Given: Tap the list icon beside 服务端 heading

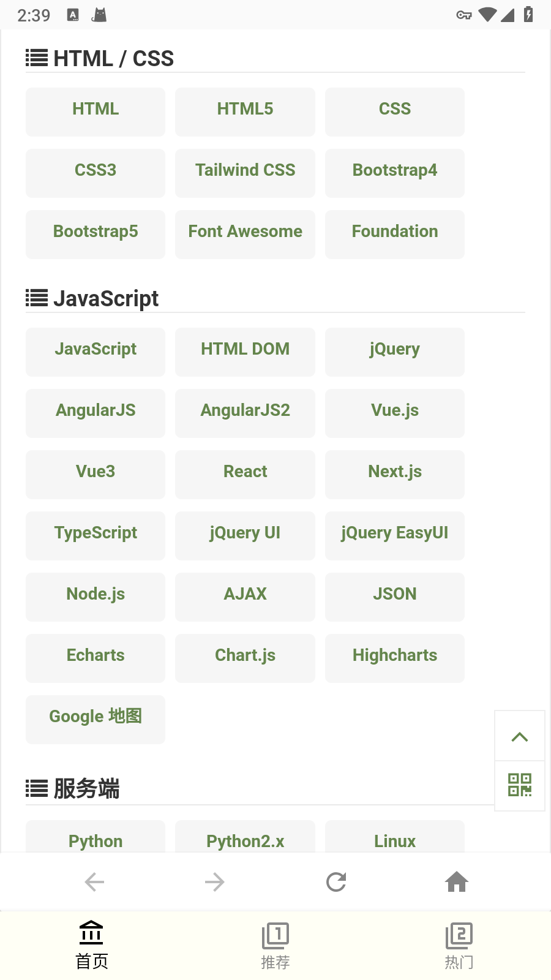Looking at the screenshot, I should tap(37, 788).
